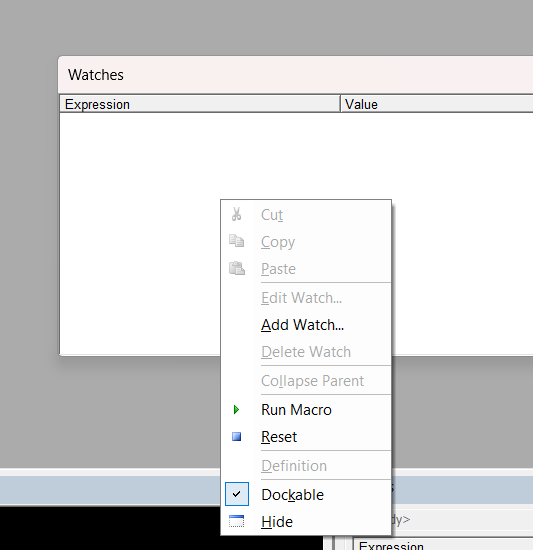Click Delete Watch menu entry

[x=306, y=352]
